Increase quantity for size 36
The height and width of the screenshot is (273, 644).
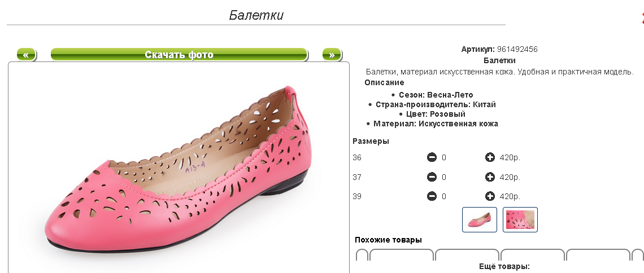tap(490, 158)
